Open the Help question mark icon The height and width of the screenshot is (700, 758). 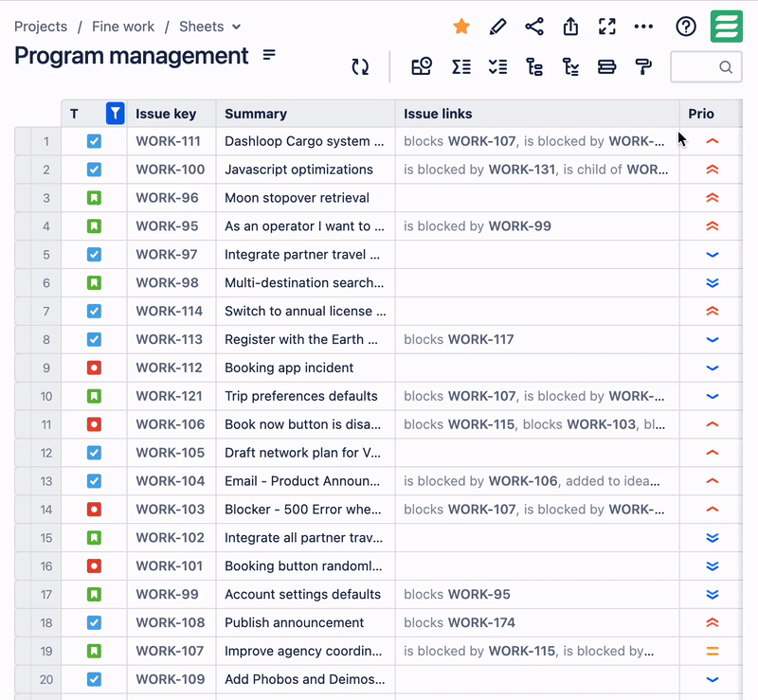tap(686, 27)
